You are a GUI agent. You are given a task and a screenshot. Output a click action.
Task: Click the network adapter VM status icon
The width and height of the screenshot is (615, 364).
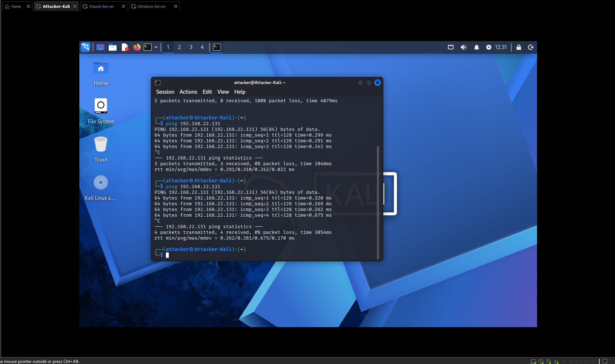[548, 361]
